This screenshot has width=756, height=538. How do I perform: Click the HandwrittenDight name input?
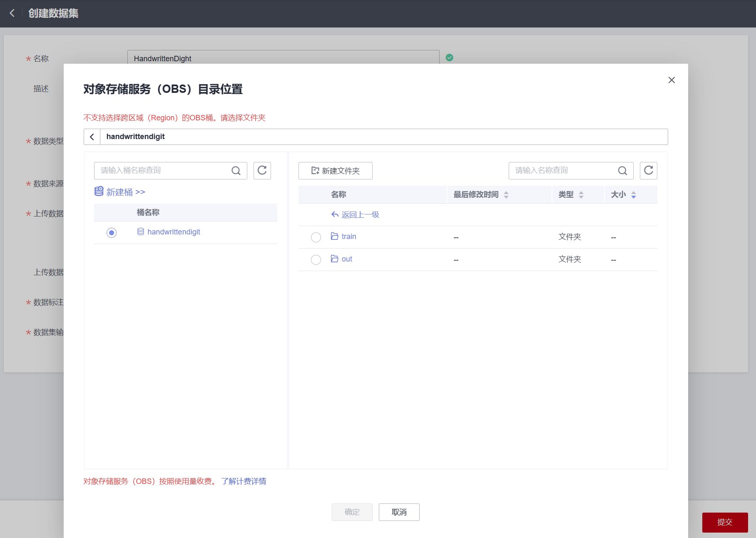[x=283, y=57]
